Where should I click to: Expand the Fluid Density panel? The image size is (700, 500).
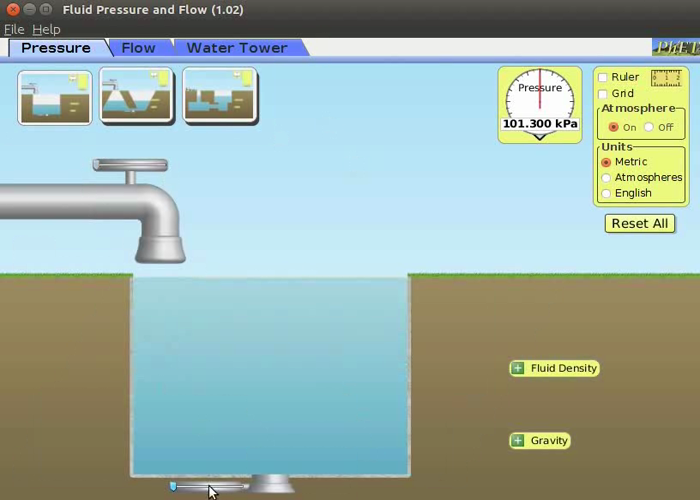pos(518,368)
